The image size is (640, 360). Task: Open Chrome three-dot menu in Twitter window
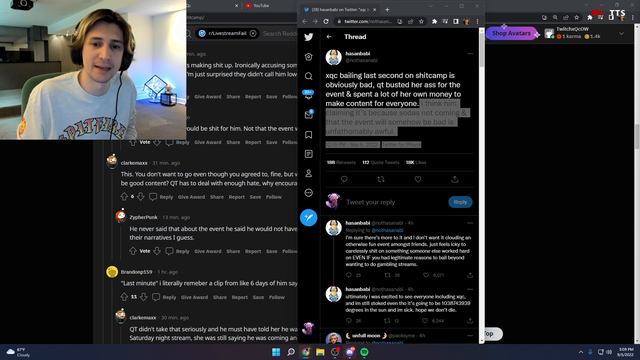[477, 21]
